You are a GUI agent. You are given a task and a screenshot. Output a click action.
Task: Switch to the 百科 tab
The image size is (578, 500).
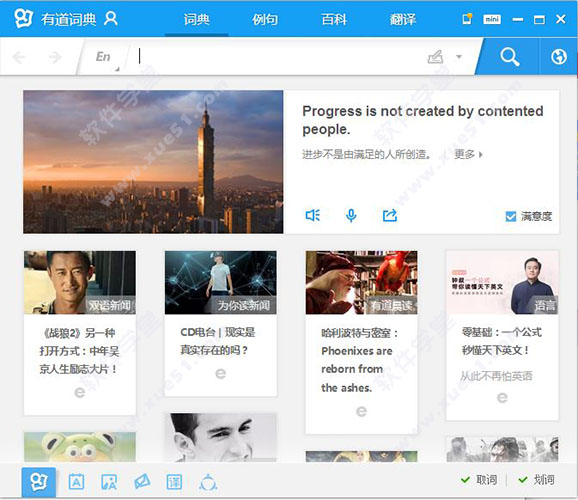coord(334,19)
